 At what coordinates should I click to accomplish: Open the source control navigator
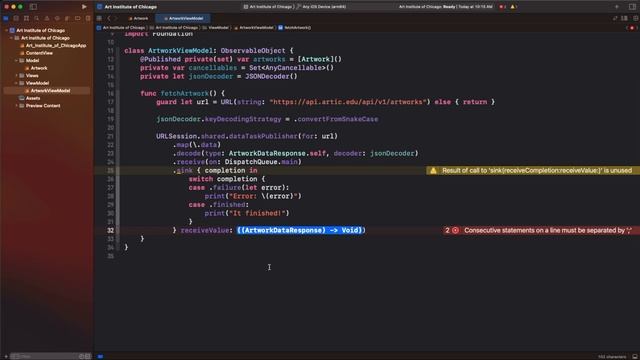(16, 18)
